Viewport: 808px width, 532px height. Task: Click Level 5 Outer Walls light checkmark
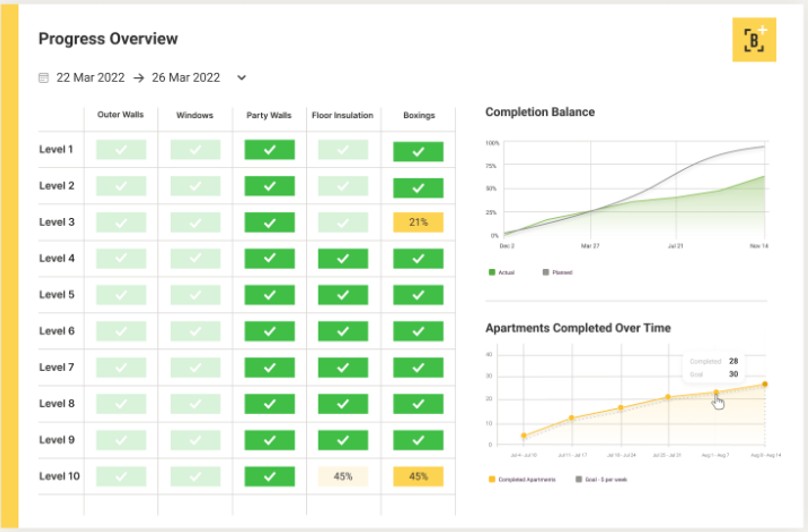click(x=121, y=295)
